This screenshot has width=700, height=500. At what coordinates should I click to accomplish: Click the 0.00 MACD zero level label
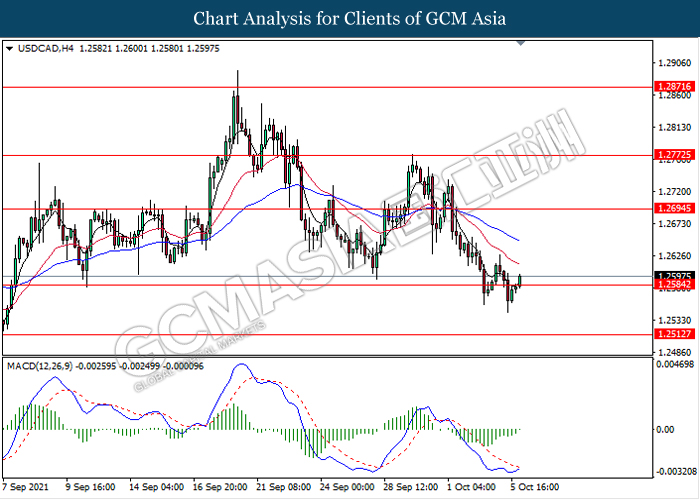[x=665, y=429]
